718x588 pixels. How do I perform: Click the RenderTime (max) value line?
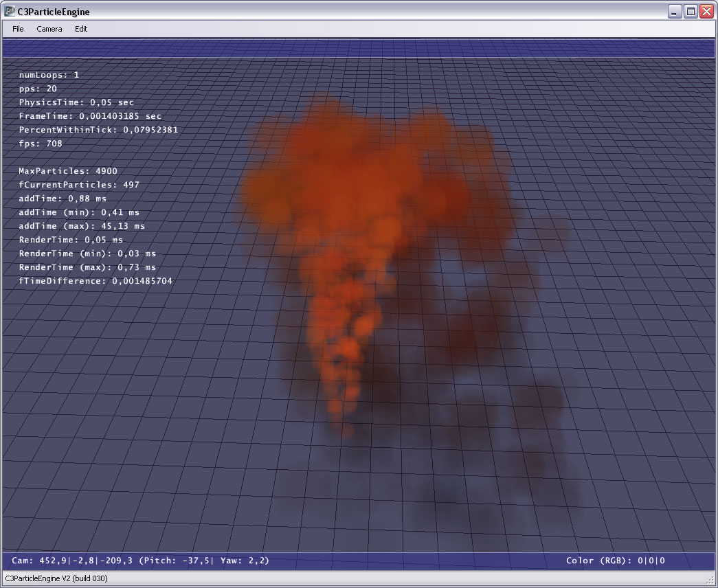pos(87,267)
